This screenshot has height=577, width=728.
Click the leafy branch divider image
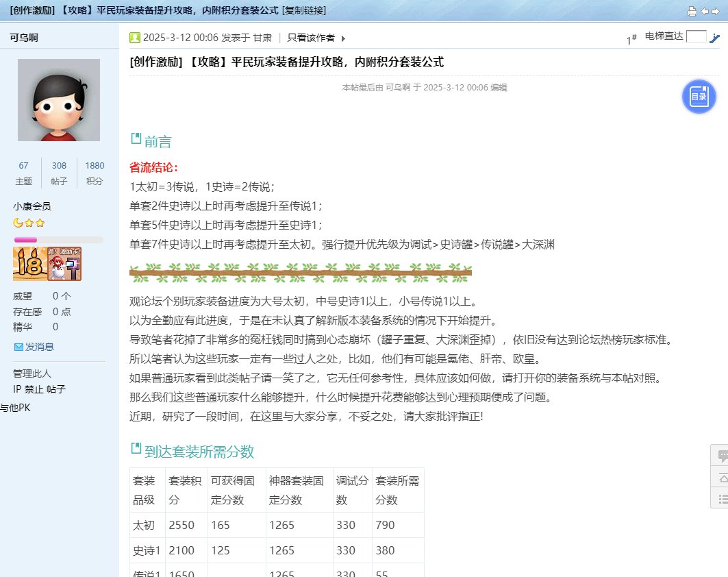[301, 273]
